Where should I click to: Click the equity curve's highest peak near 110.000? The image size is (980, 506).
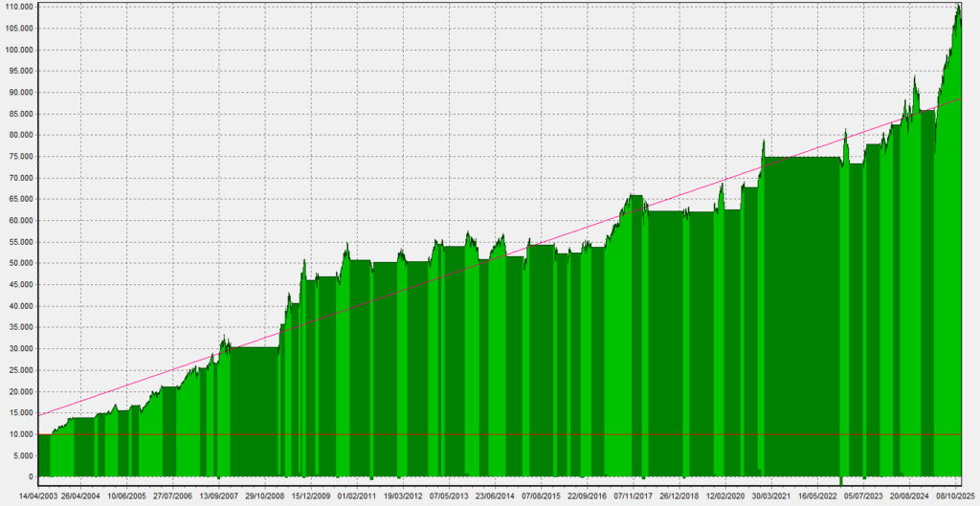pos(958,7)
